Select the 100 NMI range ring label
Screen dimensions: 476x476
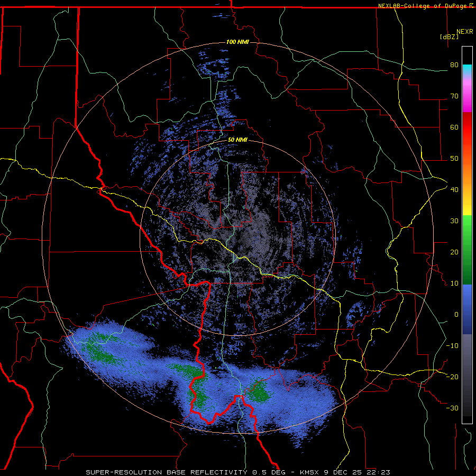pos(237,42)
